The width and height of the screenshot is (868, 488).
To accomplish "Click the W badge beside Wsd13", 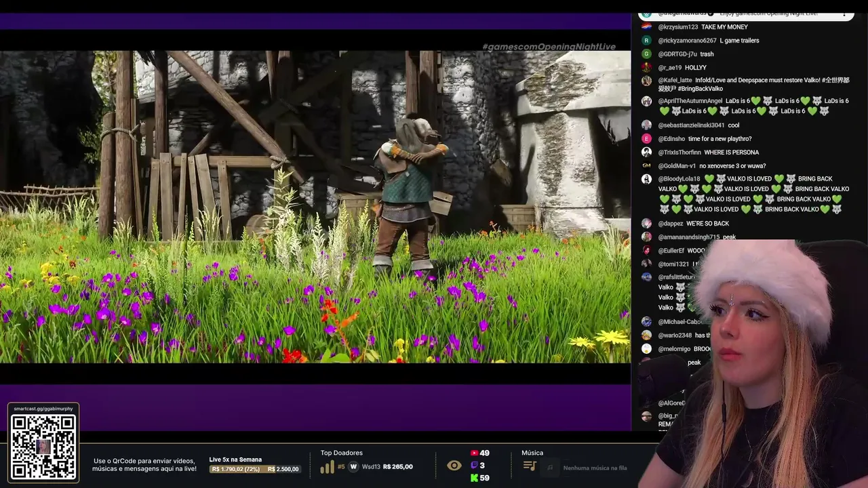I will (353, 467).
